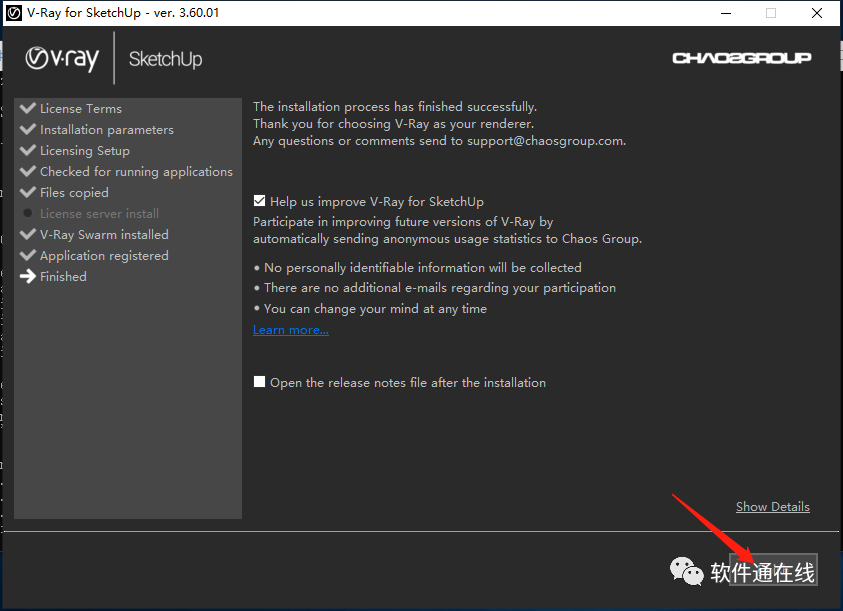The image size is (843, 611).
Task: Click the arrow icon beside Finished
Action: pyautogui.click(x=27, y=276)
